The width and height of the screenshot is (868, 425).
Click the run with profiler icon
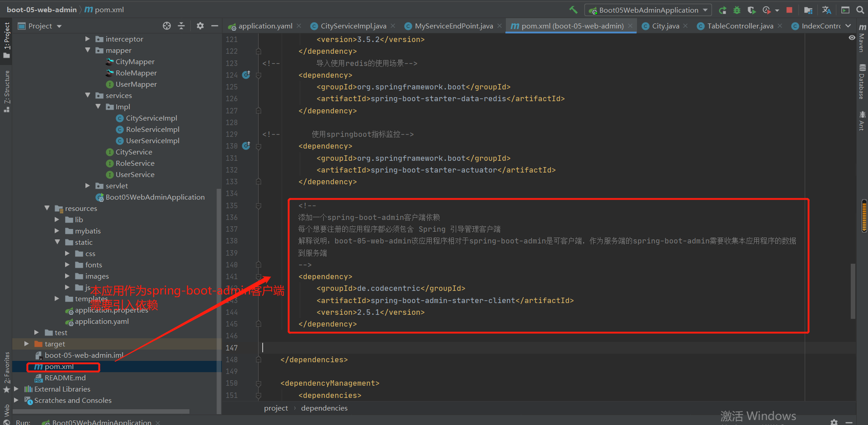(766, 10)
